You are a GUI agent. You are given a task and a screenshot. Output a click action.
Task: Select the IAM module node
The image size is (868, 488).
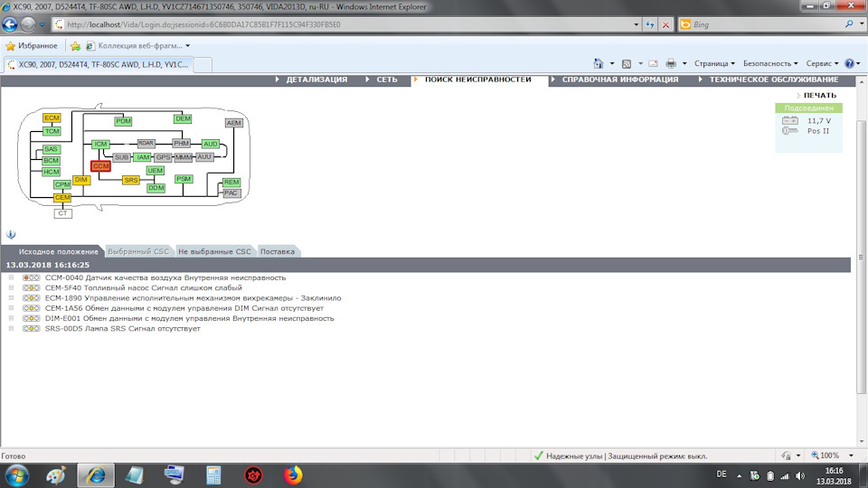(x=143, y=157)
